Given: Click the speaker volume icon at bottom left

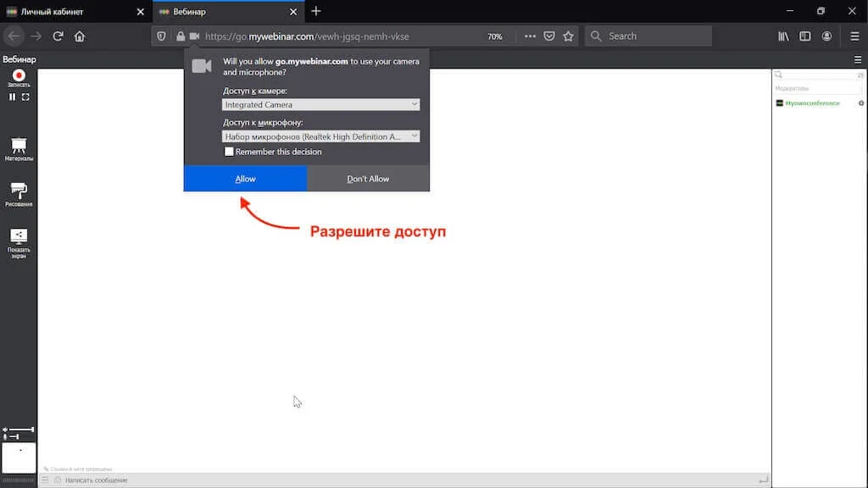Looking at the screenshot, I should 5,429.
